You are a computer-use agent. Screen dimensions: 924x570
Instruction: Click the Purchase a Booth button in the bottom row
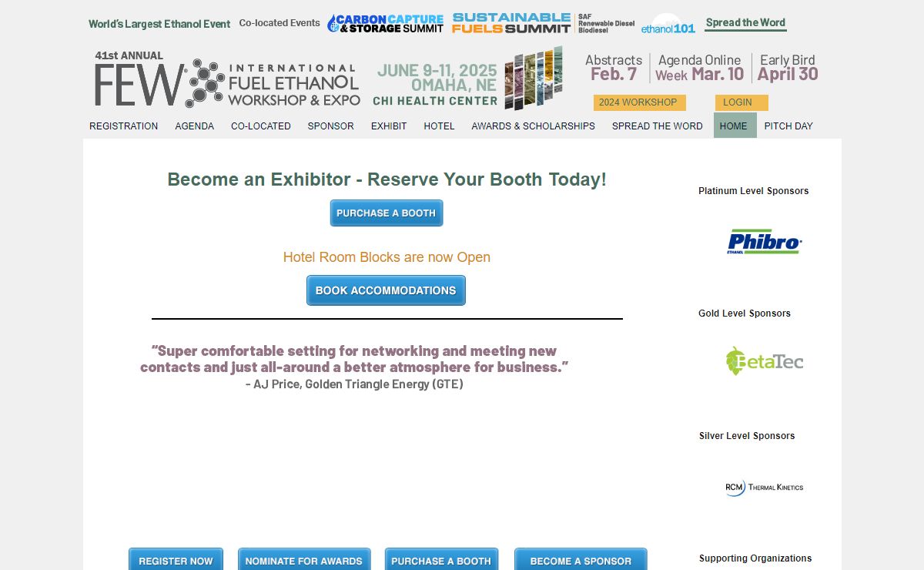tap(441, 560)
